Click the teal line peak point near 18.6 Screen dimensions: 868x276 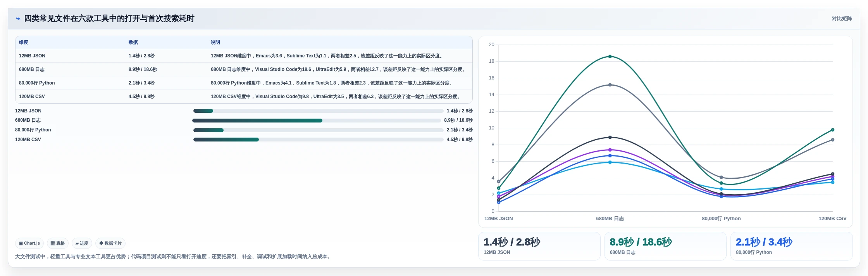(610, 57)
